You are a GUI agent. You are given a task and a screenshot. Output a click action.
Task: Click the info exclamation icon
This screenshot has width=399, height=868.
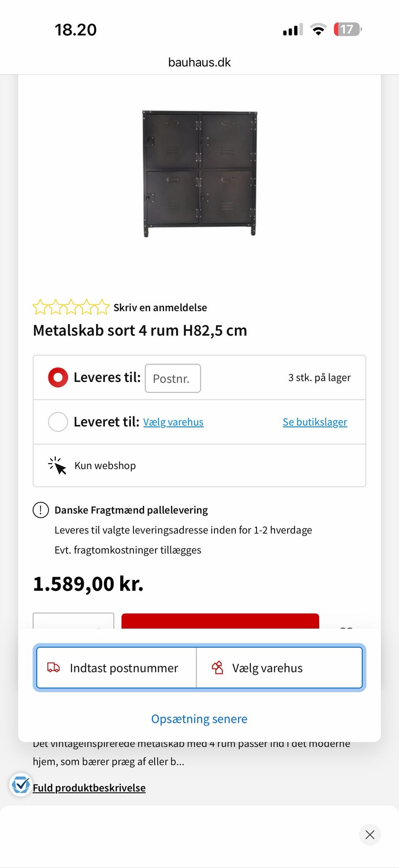pos(41,510)
